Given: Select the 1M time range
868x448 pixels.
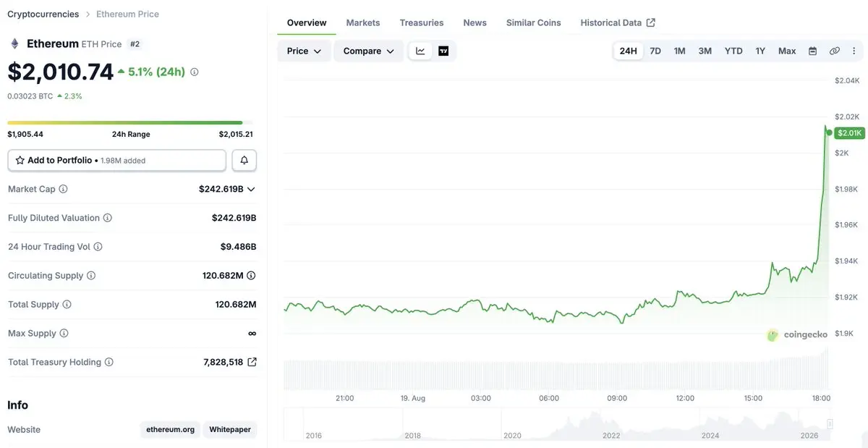Looking at the screenshot, I should 680,51.
